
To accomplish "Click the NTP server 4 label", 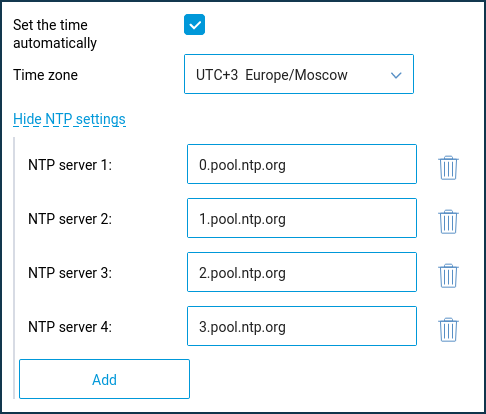I will pyautogui.click(x=70, y=327).
